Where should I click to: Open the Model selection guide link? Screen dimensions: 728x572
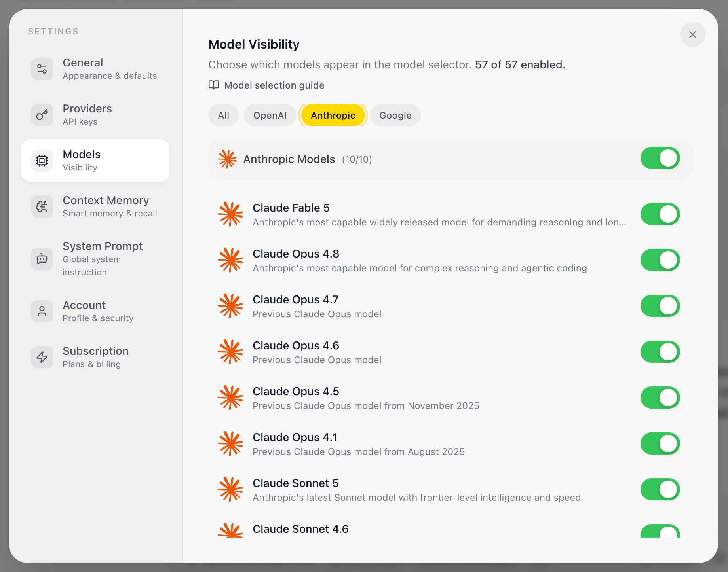click(x=266, y=85)
